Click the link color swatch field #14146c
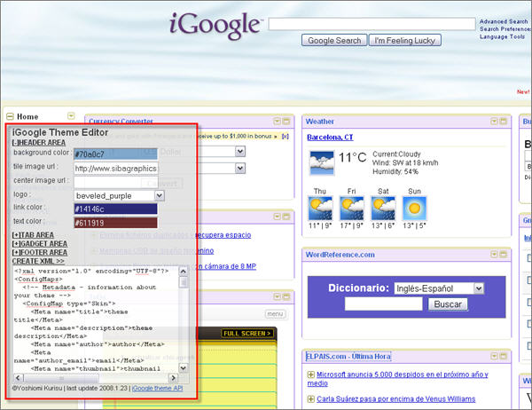 pos(116,209)
